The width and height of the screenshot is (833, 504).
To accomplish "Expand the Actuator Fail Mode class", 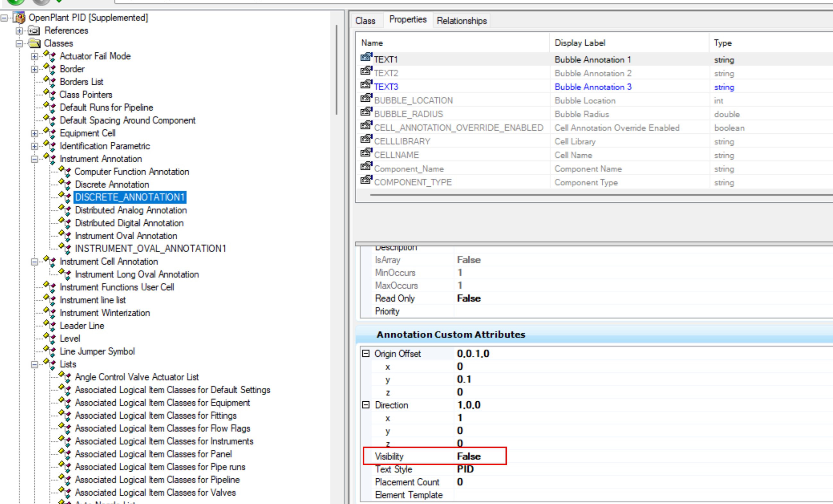I will (34, 56).
